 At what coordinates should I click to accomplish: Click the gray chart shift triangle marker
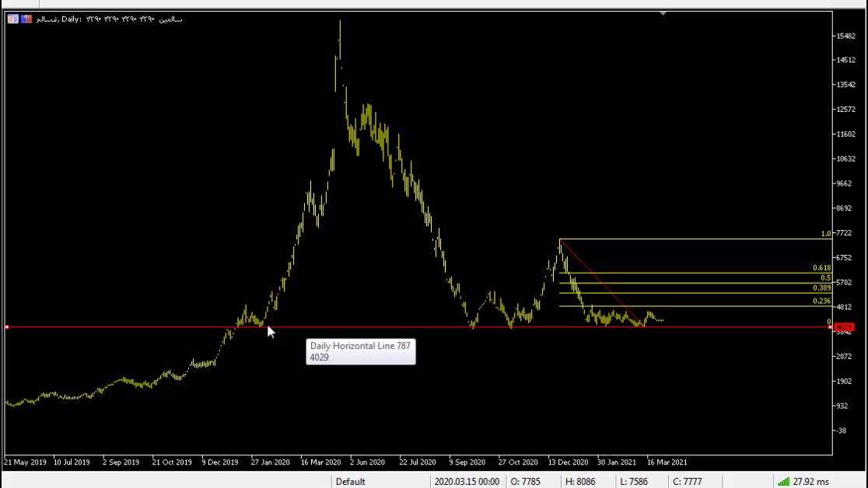(x=663, y=12)
